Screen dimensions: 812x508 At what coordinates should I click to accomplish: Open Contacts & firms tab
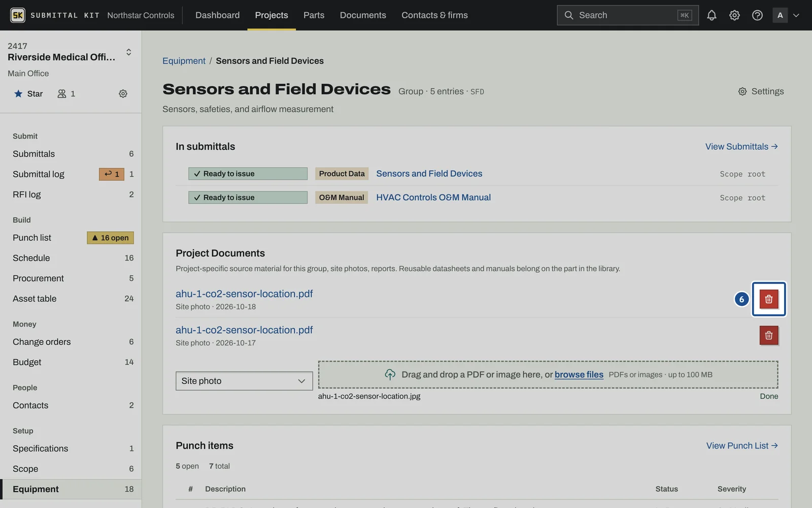coord(434,15)
